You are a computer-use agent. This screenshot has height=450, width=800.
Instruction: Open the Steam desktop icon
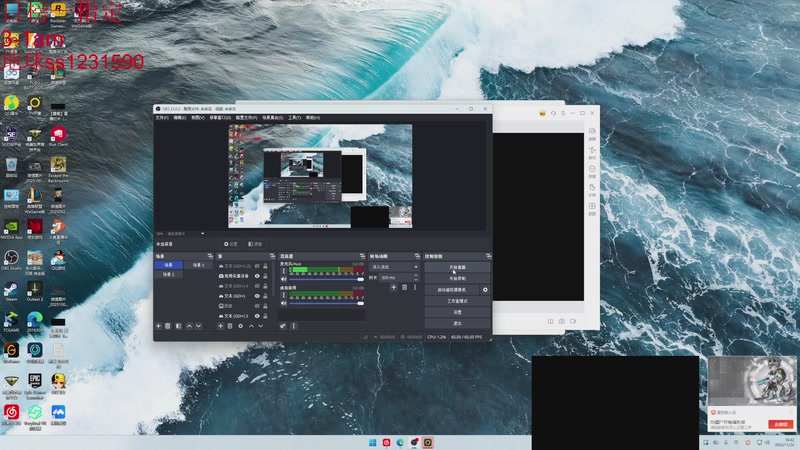point(11,292)
